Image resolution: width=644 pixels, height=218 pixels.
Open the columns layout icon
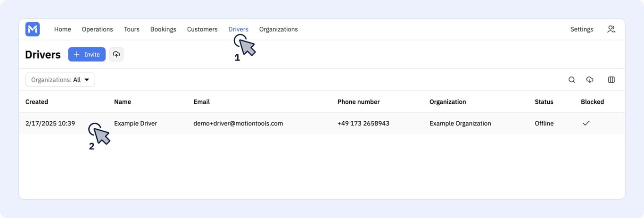611,80
